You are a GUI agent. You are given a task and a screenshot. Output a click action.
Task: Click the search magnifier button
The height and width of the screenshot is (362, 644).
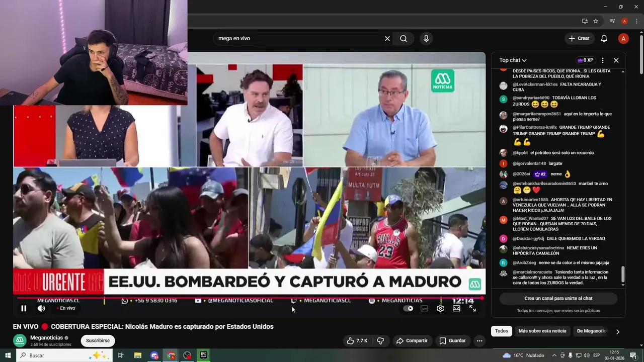[404, 39]
